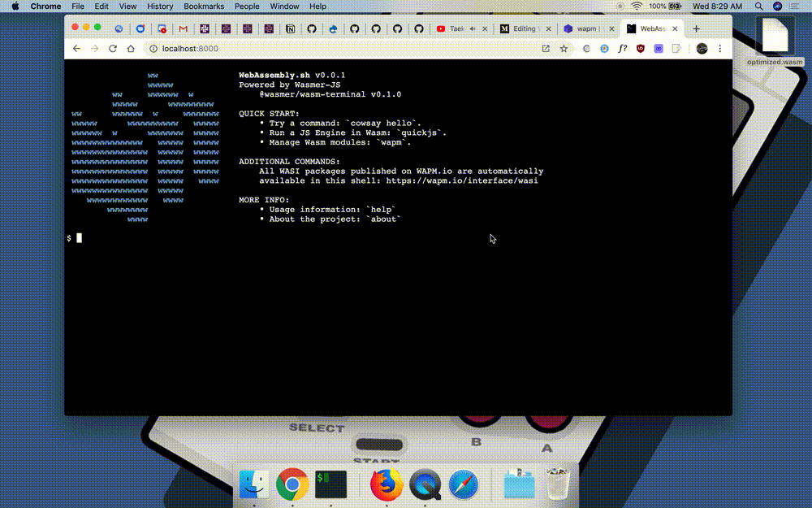Click the terminal prompt cursor
812x508 pixels.
click(x=80, y=238)
